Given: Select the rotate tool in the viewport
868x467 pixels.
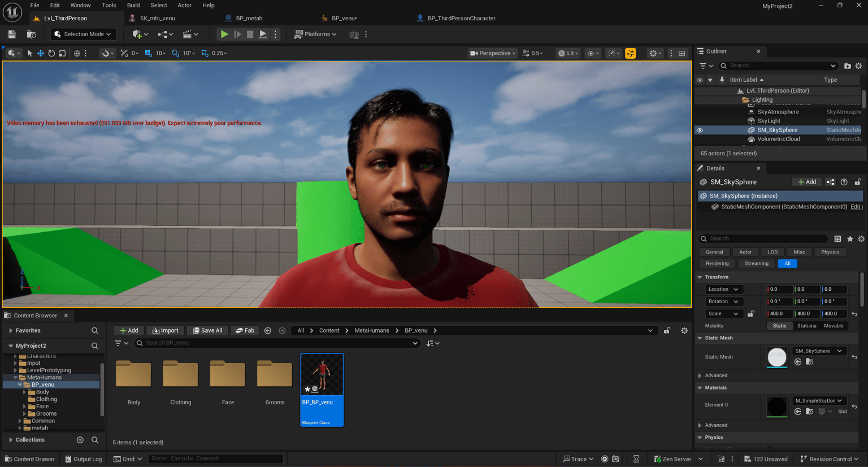Looking at the screenshot, I should tap(51, 53).
